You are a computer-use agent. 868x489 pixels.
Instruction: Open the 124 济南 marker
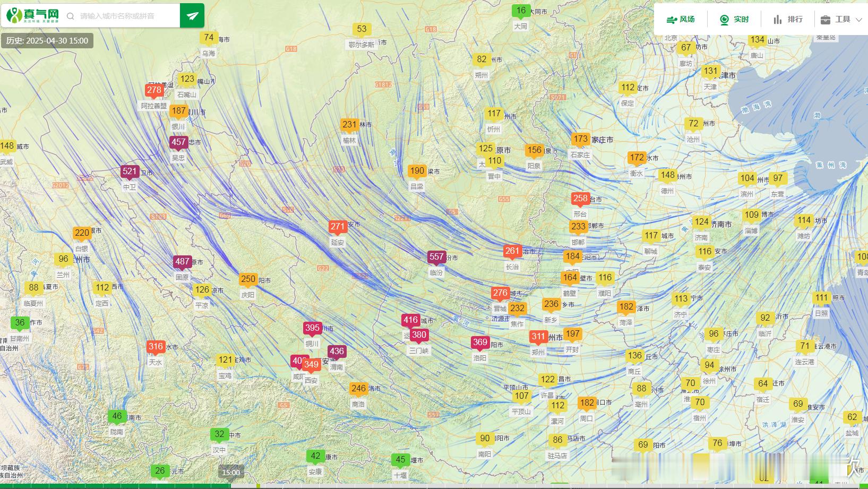point(701,222)
